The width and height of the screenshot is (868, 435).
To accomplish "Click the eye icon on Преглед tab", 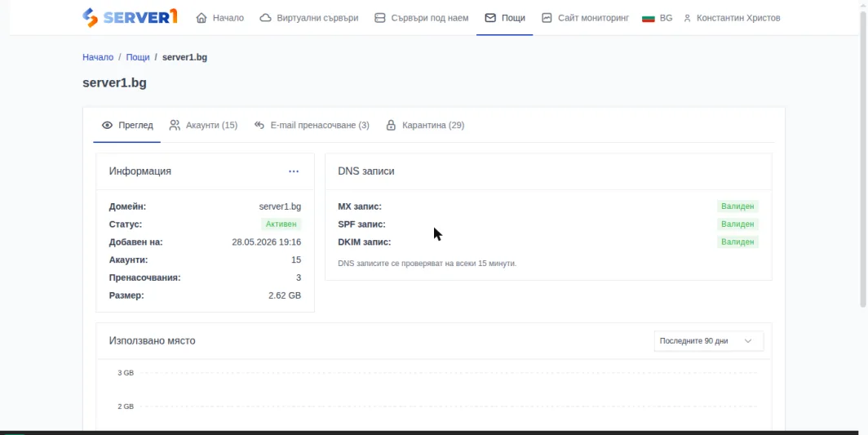I will pos(108,125).
